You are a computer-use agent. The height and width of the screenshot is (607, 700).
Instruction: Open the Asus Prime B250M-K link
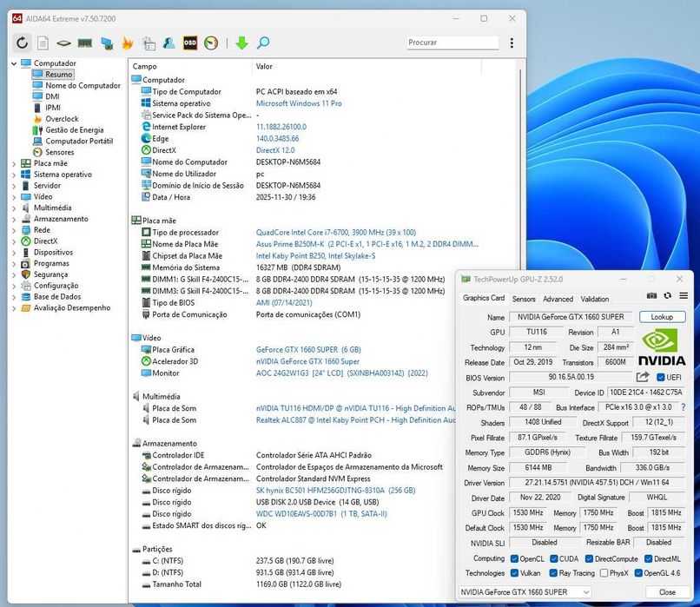point(367,244)
